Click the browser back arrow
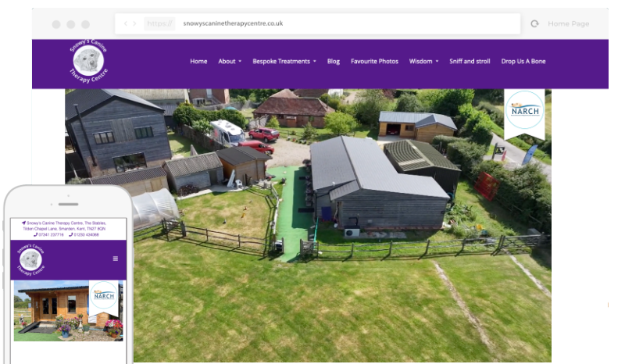 (126, 23)
